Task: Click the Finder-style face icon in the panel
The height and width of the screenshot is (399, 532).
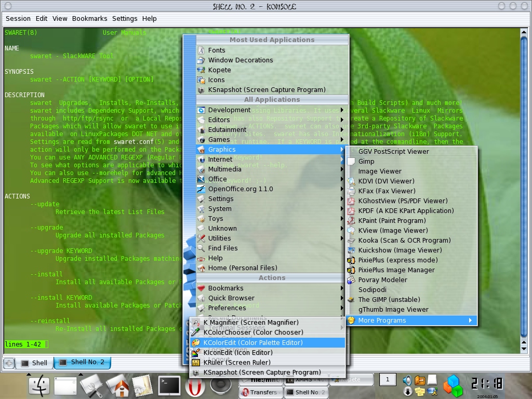Action: click(39, 385)
